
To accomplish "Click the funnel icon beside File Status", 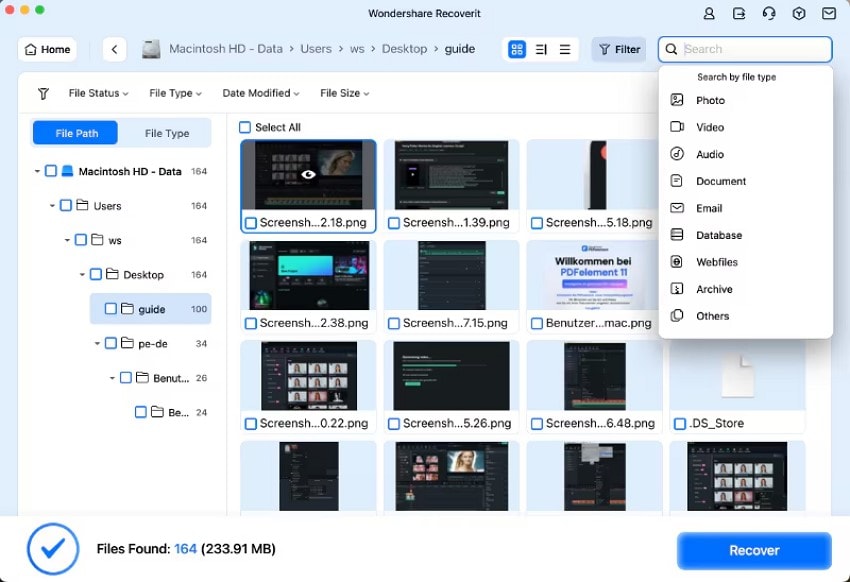I will (x=43, y=94).
